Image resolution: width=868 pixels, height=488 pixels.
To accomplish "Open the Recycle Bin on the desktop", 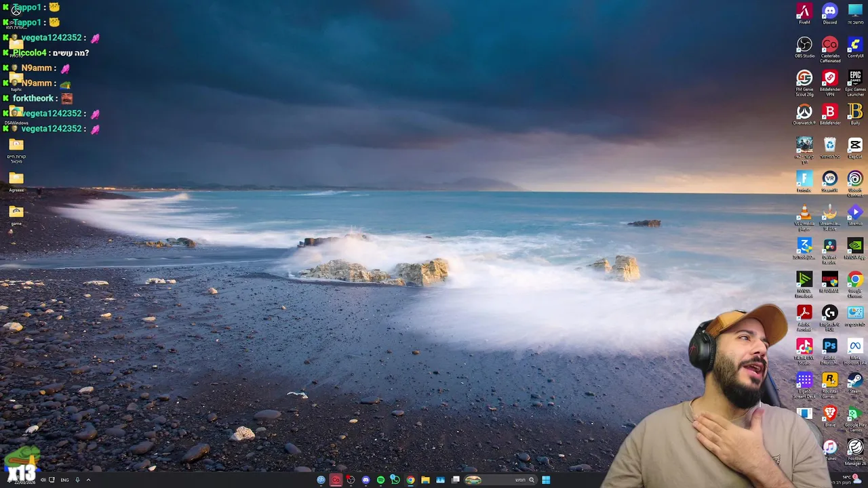I will (x=829, y=148).
